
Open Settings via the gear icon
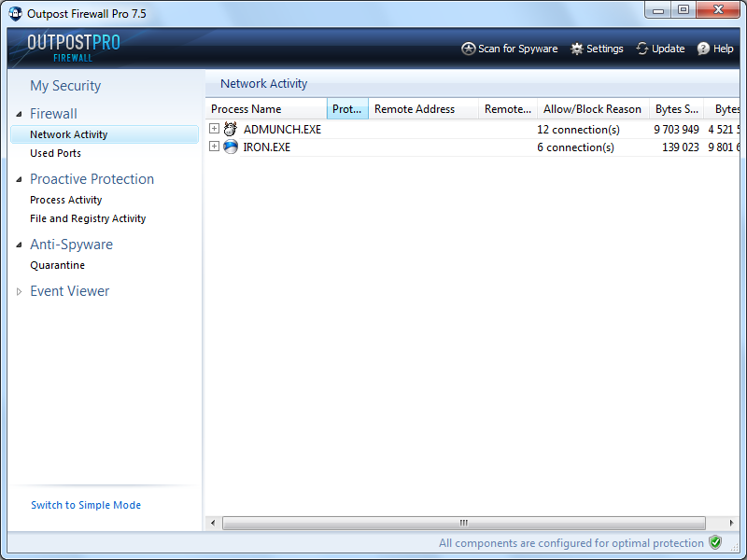pyautogui.click(x=577, y=49)
